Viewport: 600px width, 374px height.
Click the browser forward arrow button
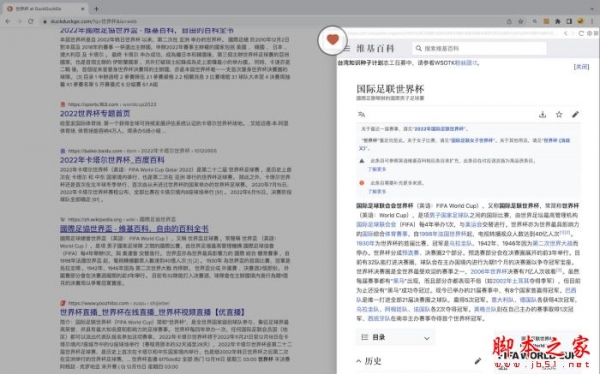coord(20,21)
